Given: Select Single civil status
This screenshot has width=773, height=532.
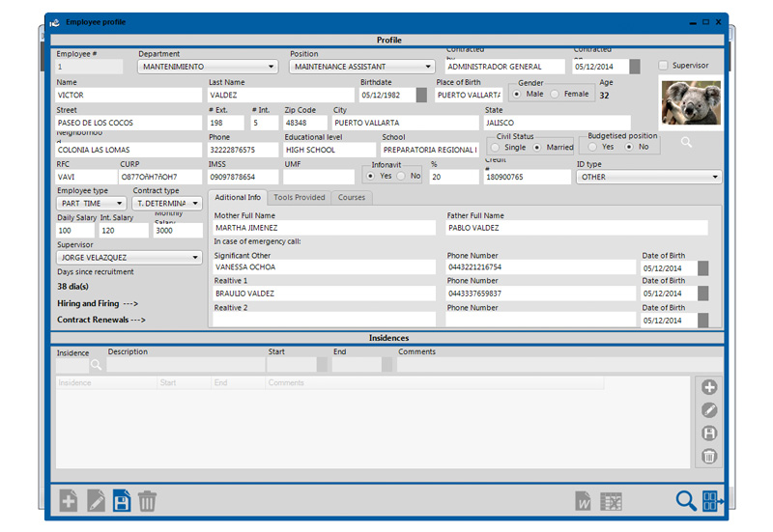Looking at the screenshot, I should [x=496, y=148].
